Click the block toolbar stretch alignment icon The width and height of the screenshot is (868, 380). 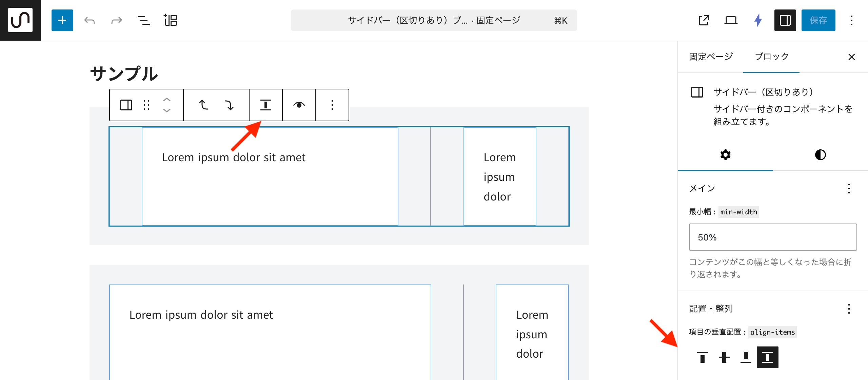(x=265, y=105)
